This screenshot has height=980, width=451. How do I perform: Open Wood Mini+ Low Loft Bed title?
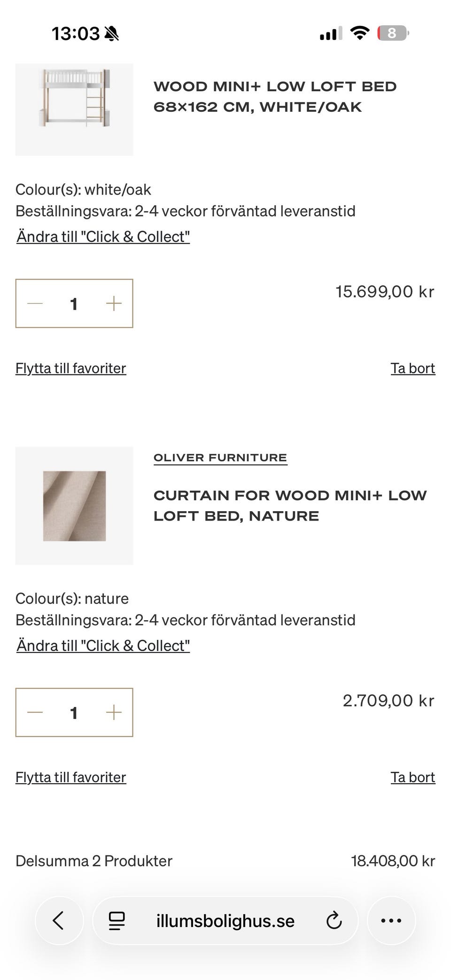[x=275, y=97]
